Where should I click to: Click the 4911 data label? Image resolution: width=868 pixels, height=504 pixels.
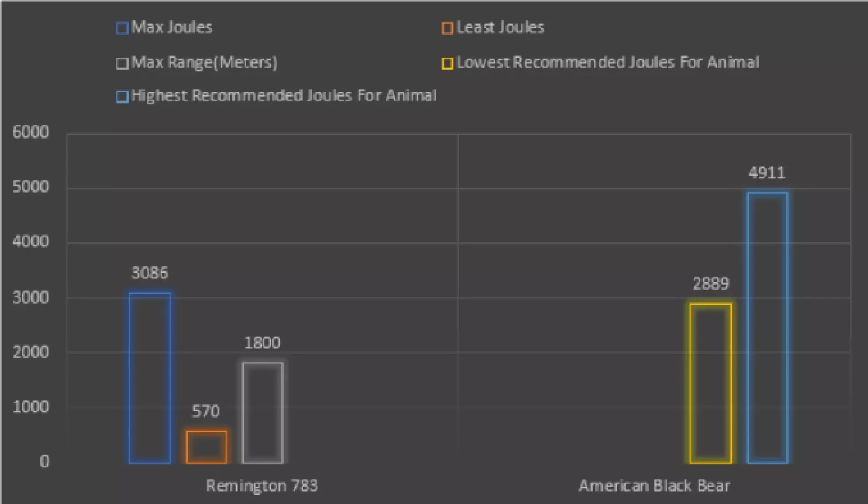(767, 173)
